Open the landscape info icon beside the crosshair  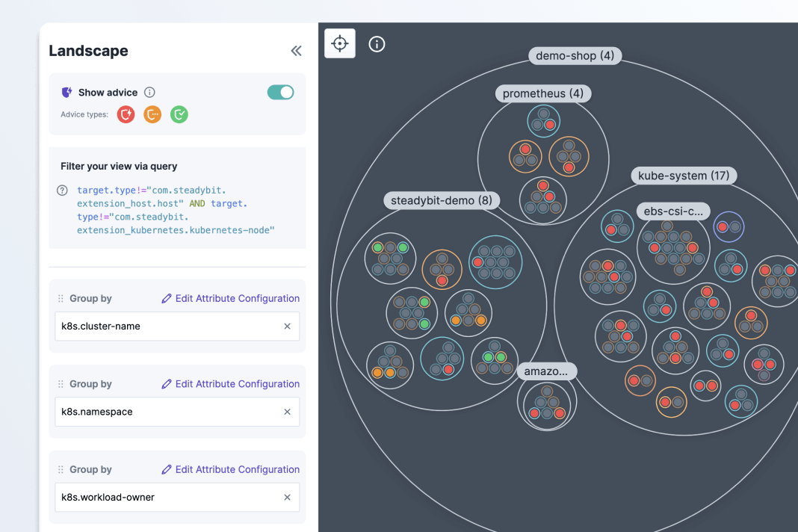[377, 44]
